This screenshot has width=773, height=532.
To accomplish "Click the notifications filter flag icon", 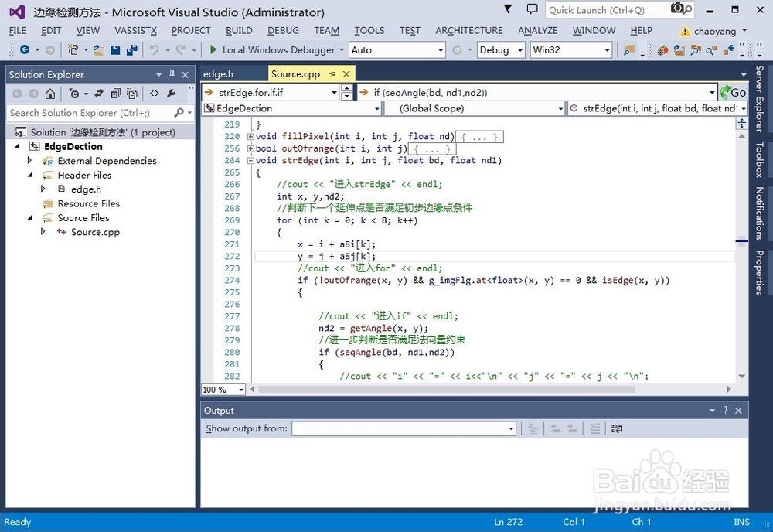I will pyautogui.click(x=509, y=9).
